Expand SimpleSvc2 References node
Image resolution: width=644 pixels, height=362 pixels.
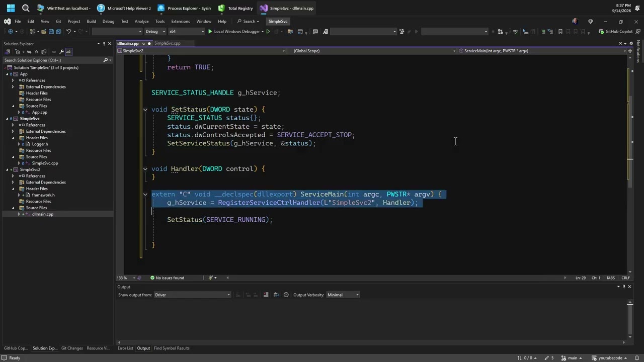[13, 176]
